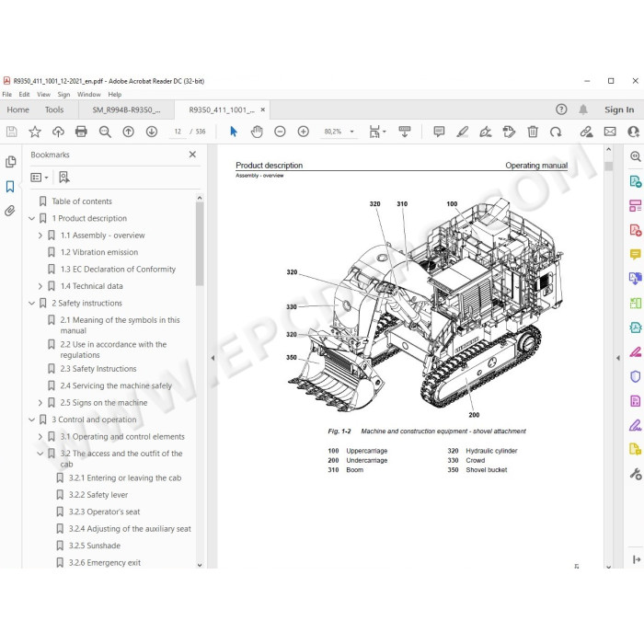The height and width of the screenshot is (644, 644).
Task: Open bookmark options menu dropdown
Action: coord(40,178)
